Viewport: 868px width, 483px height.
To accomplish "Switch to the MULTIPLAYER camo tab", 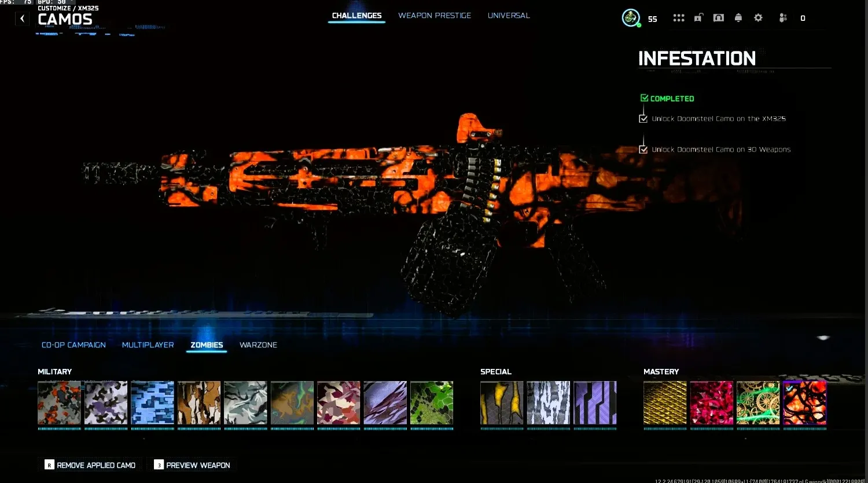I will click(148, 345).
